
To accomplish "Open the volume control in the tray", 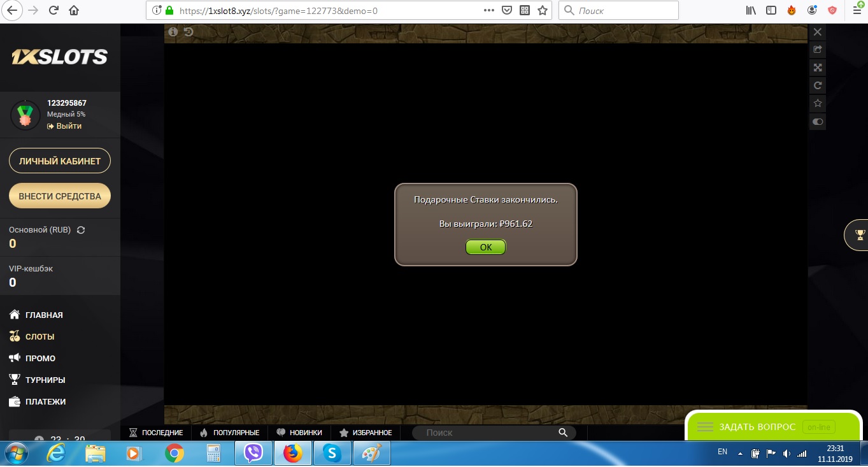I will coord(786,454).
